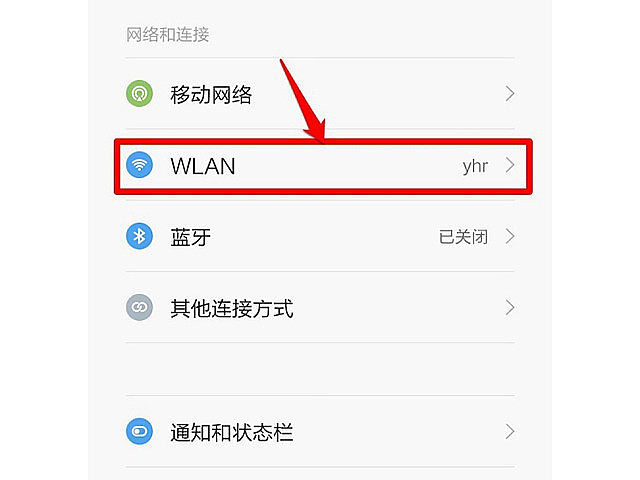Image resolution: width=640 pixels, height=480 pixels.
Task: Select the 蓝牙 text label
Action: point(191,237)
